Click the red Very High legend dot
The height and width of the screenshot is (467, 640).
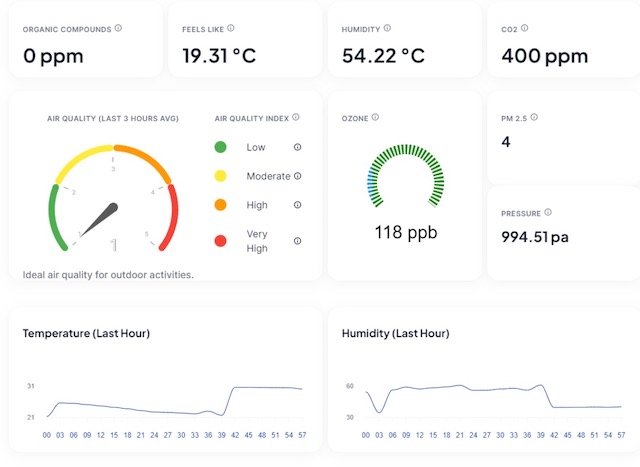click(x=220, y=241)
